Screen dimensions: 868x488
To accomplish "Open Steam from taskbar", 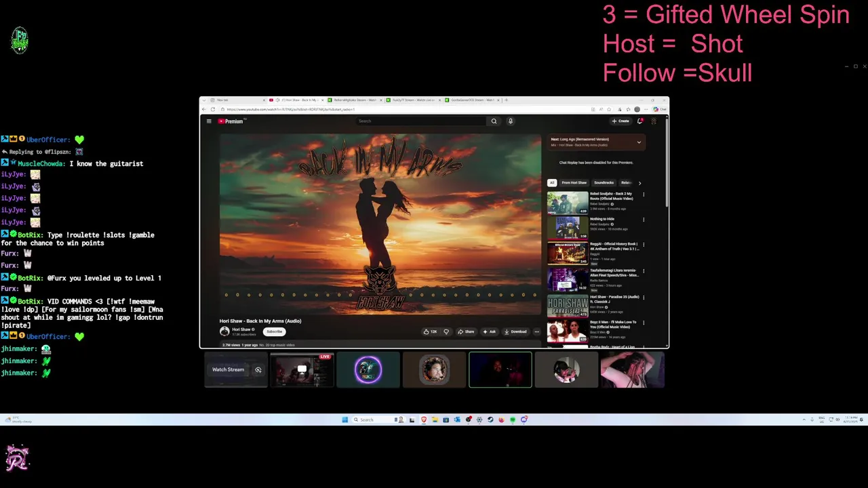I will pos(490,420).
